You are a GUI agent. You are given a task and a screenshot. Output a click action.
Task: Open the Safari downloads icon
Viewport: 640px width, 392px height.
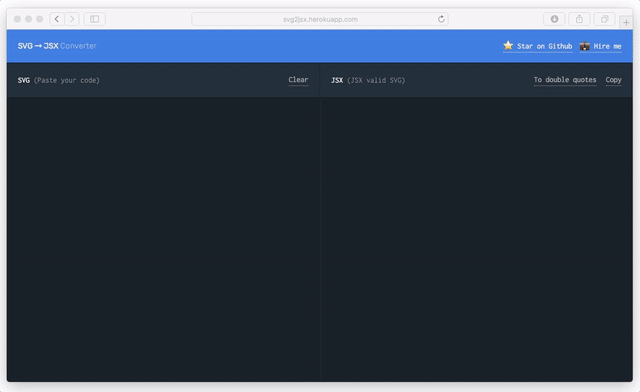pos(554,19)
